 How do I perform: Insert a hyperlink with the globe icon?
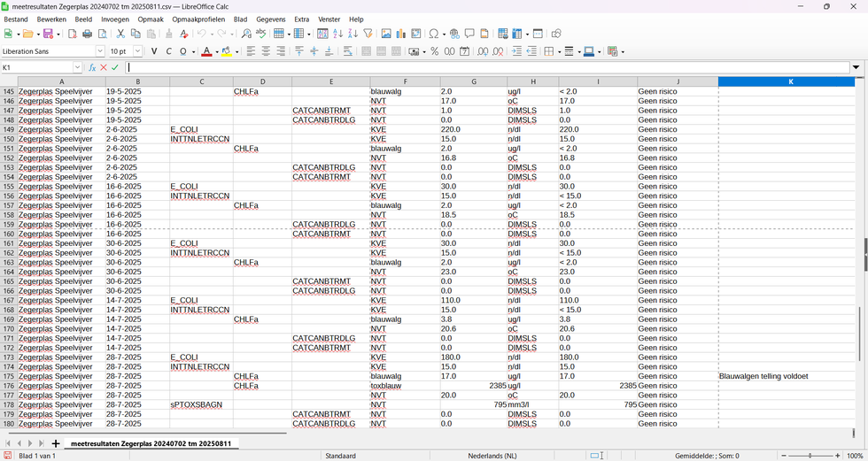click(454, 34)
